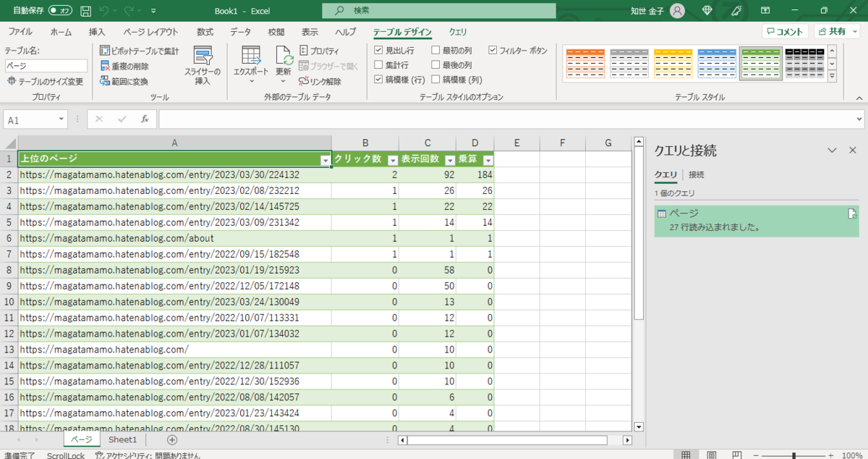Select the green table style thumbnail
868x459 pixels.
tap(761, 63)
